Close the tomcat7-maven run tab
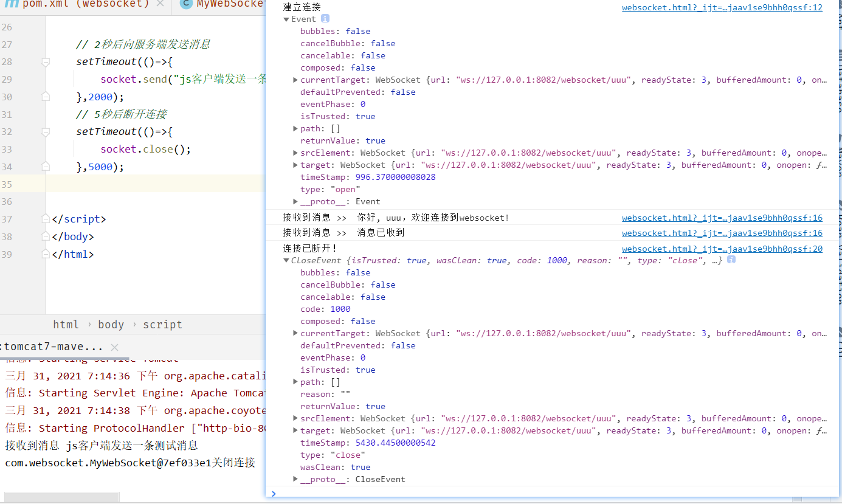The width and height of the screenshot is (842, 504). click(x=114, y=347)
